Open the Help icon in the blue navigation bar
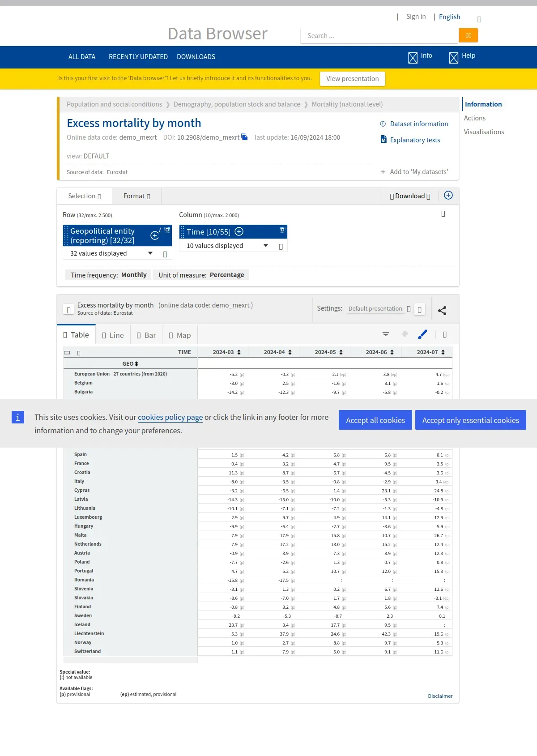537x756 pixels. click(x=453, y=58)
